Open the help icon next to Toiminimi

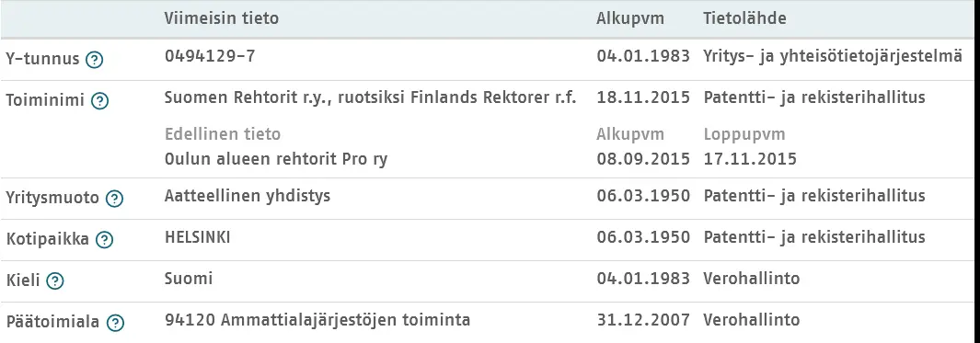tap(100, 101)
